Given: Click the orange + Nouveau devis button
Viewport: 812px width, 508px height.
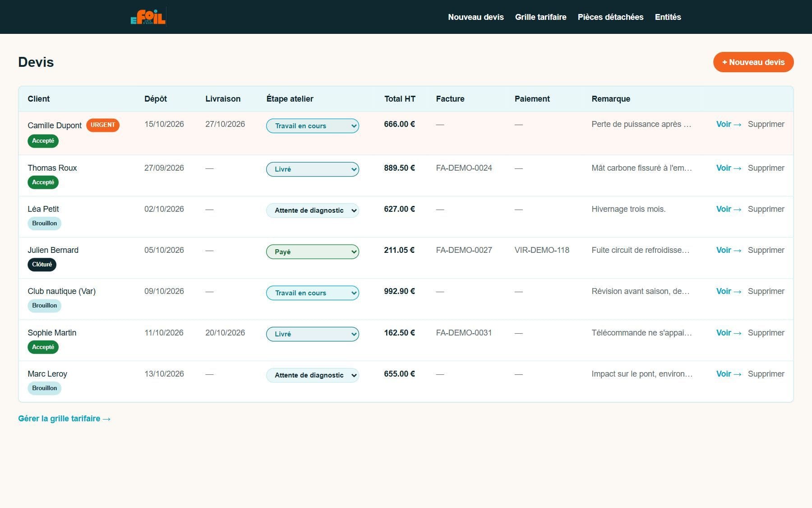Looking at the screenshot, I should click(753, 62).
